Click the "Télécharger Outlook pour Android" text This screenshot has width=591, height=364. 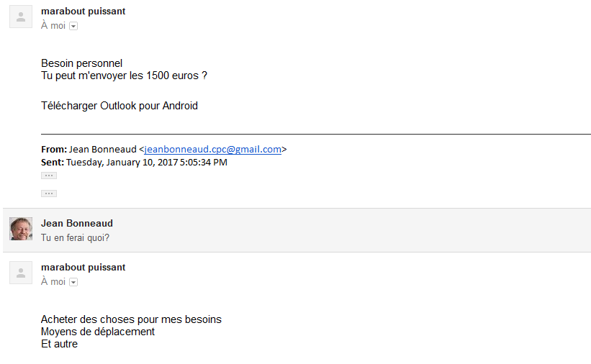119,106
